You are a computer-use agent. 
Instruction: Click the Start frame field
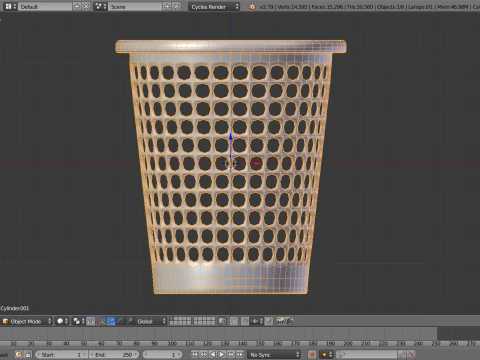point(61,354)
